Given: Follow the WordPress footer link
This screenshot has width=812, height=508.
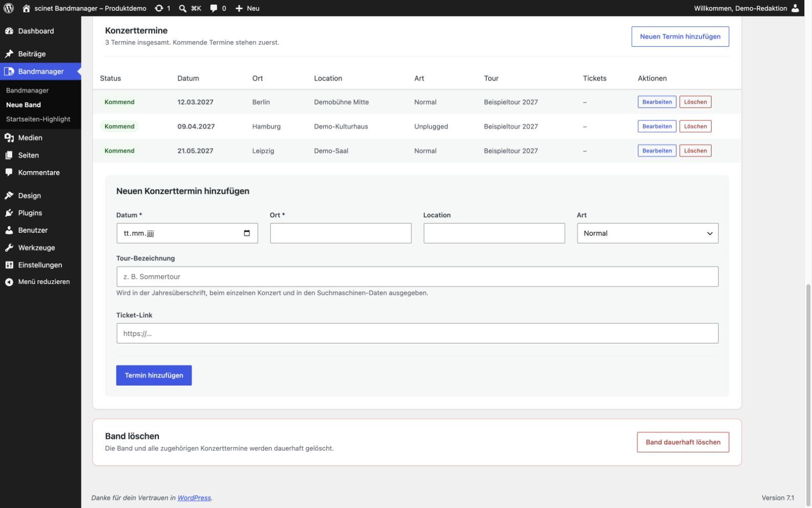Looking at the screenshot, I should point(194,498).
